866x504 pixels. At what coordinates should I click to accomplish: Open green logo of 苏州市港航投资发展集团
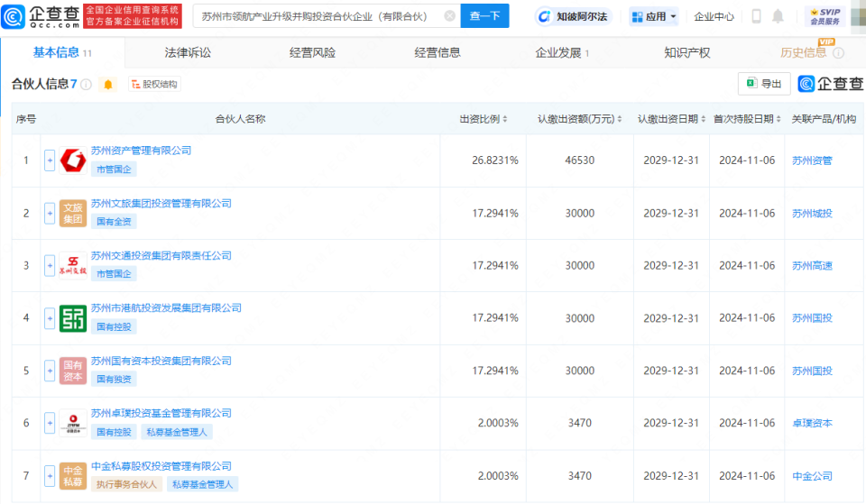(x=73, y=318)
